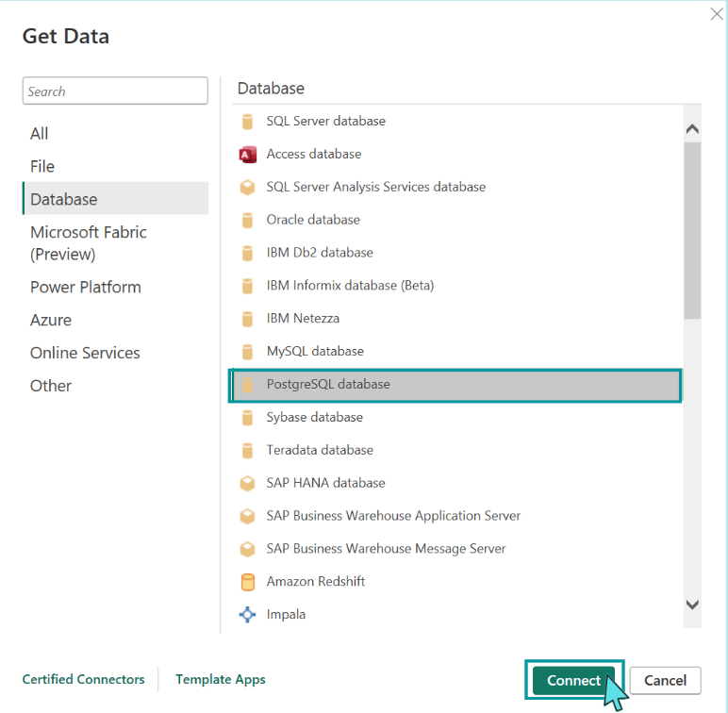Screen dimensions: 728x713
Task: Open the Template Apps link
Action: pyautogui.click(x=221, y=679)
